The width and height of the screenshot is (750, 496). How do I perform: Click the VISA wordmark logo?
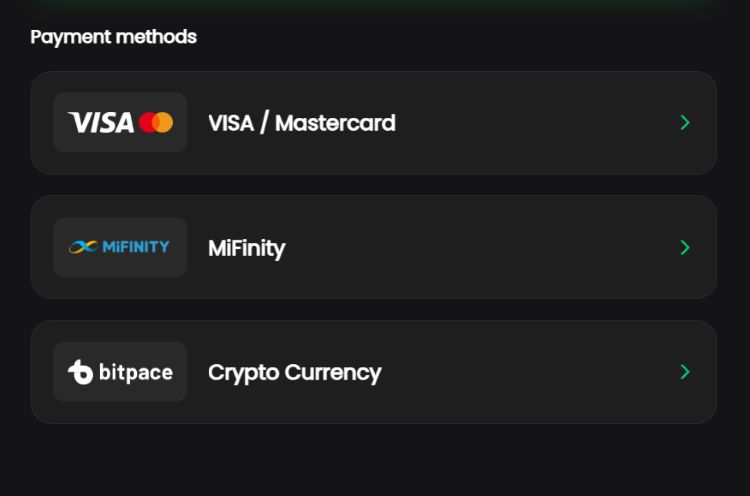tap(101, 123)
